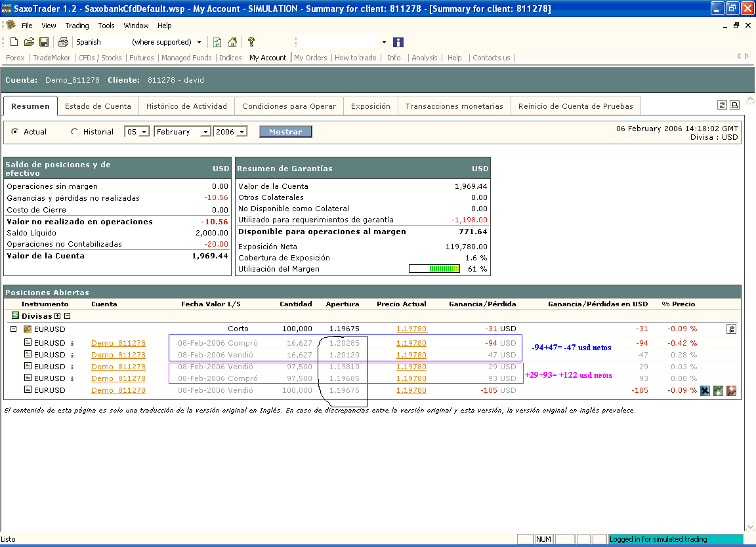The width and height of the screenshot is (756, 547).
Task: Select the Historial radio button
Action: click(x=74, y=131)
